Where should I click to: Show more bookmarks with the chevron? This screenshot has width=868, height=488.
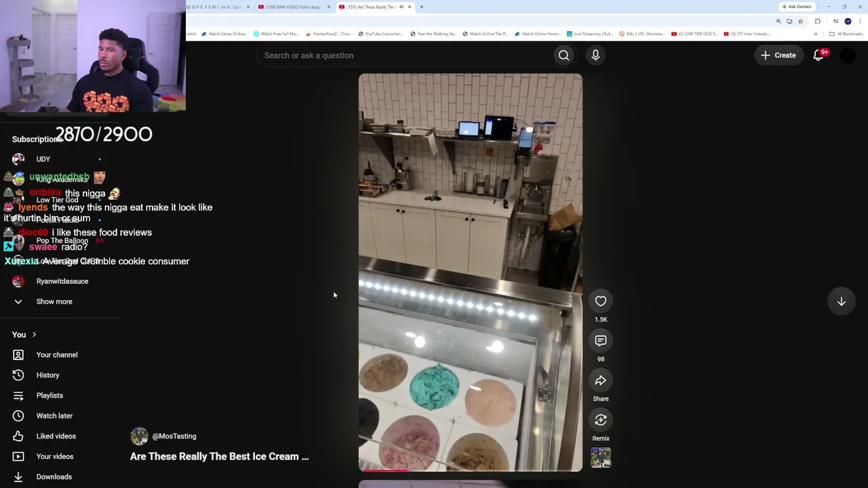click(816, 34)
